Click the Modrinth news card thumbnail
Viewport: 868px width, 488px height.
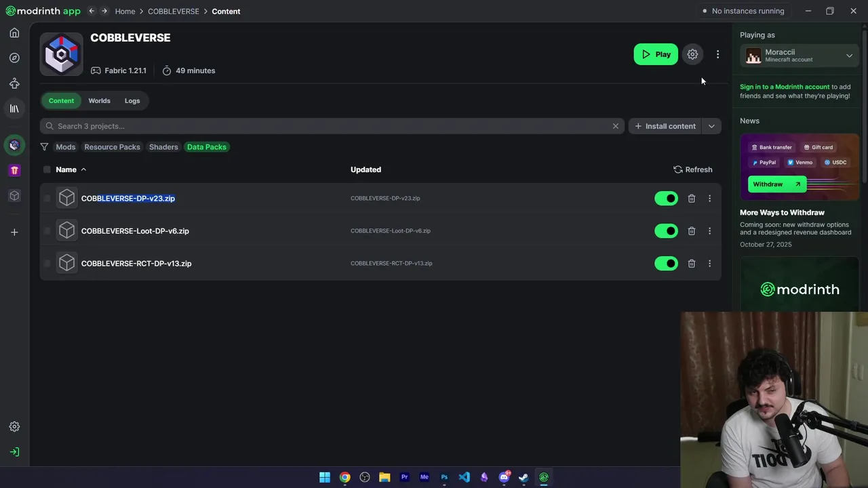[x=800, y=284]
